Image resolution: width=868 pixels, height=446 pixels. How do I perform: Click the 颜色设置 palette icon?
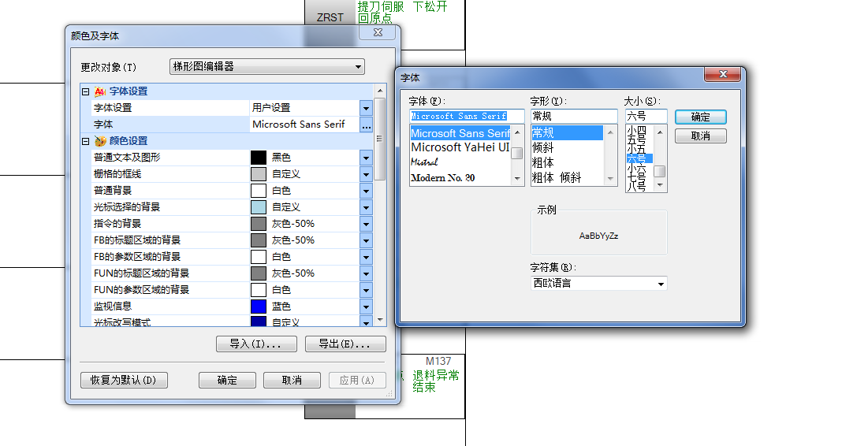[100, 141]
